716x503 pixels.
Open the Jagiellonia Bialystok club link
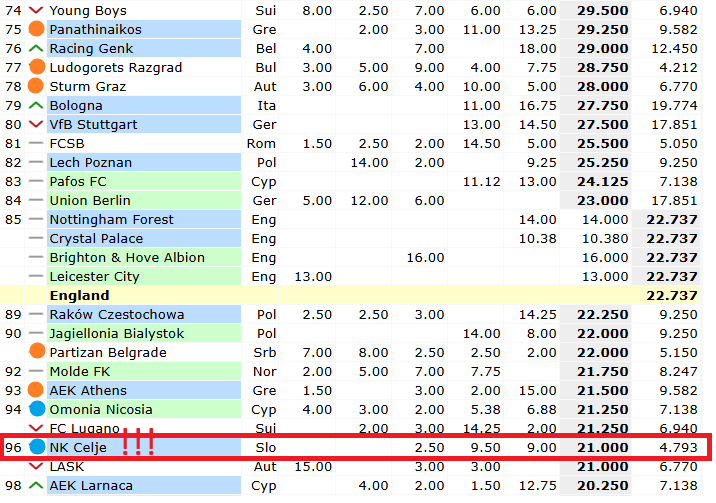coord(116,334)
